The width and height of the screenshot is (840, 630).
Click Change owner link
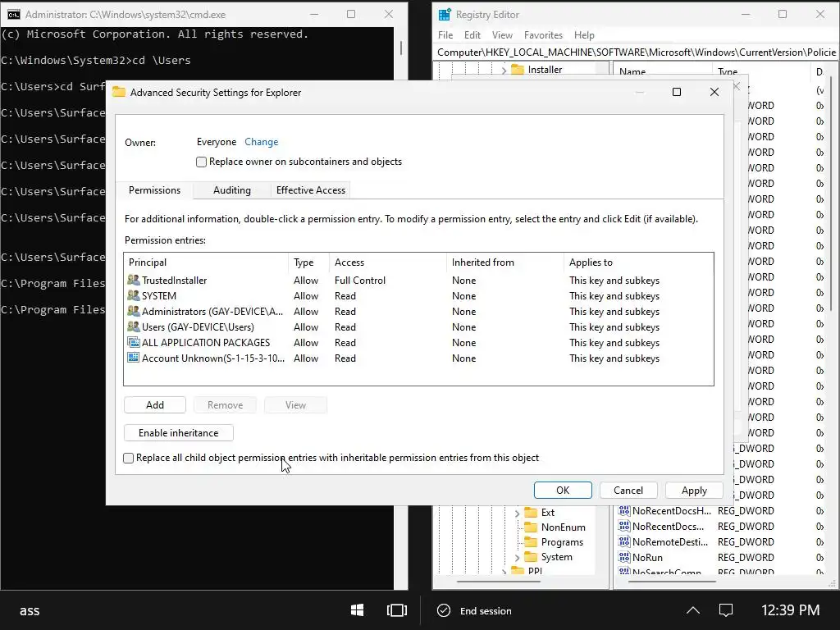coord(262,142)
